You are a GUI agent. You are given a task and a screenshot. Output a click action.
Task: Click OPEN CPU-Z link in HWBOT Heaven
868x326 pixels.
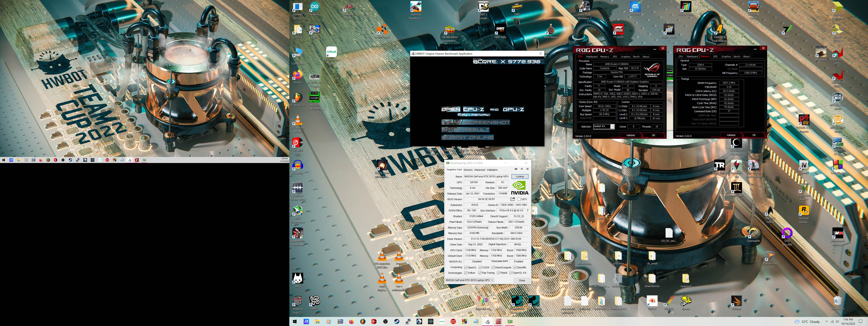point(463,109)
